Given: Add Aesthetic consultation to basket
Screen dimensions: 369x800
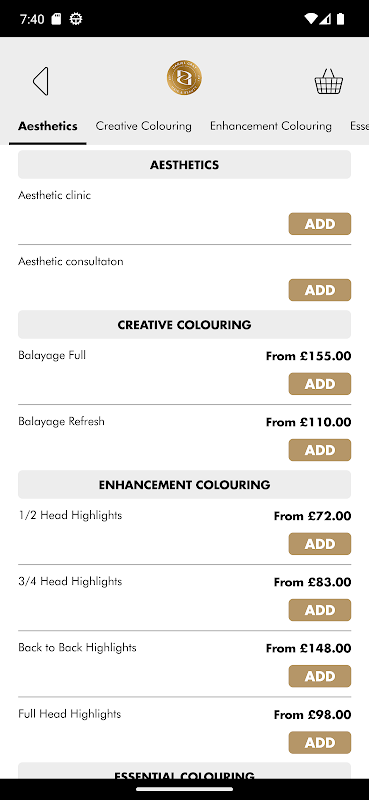Looking at the screenshot, I should coord(319,290).
